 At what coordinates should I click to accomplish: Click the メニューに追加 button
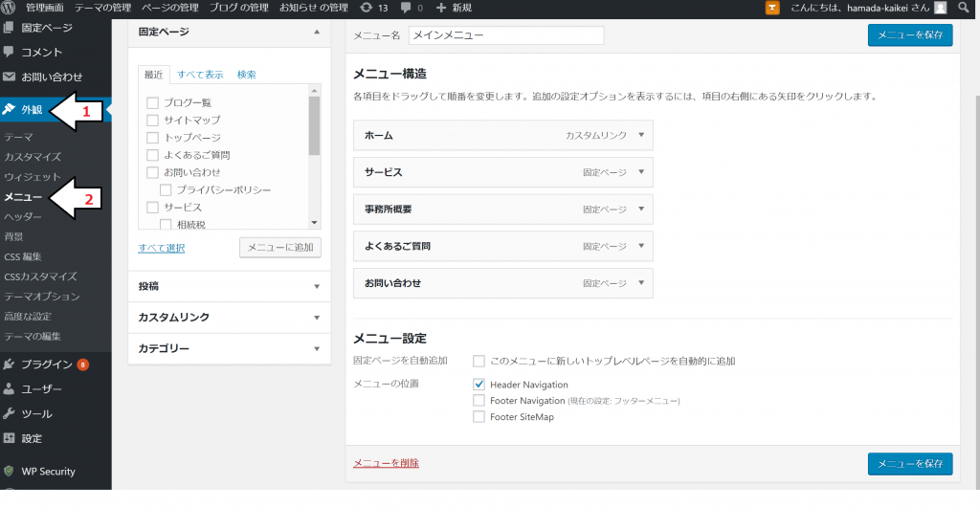pos(280,248)
